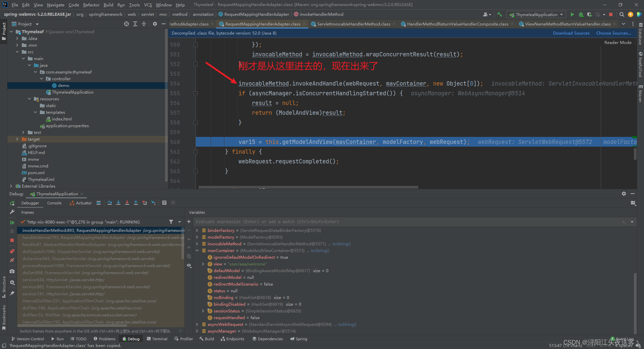Screen dimensions: 644x349
Task: Click the Download Sources link
Action: [571, 33]
